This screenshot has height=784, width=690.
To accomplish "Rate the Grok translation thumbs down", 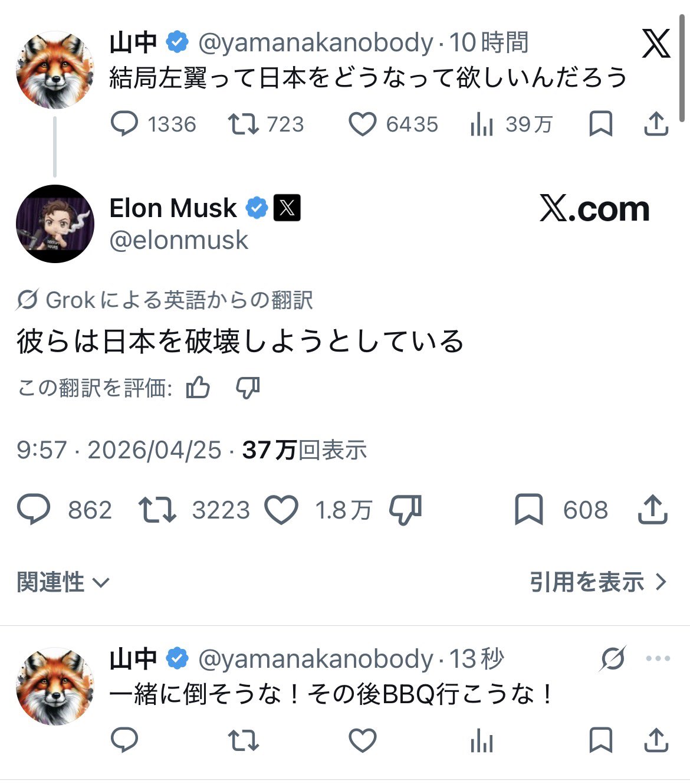I will tap(248, 388).
